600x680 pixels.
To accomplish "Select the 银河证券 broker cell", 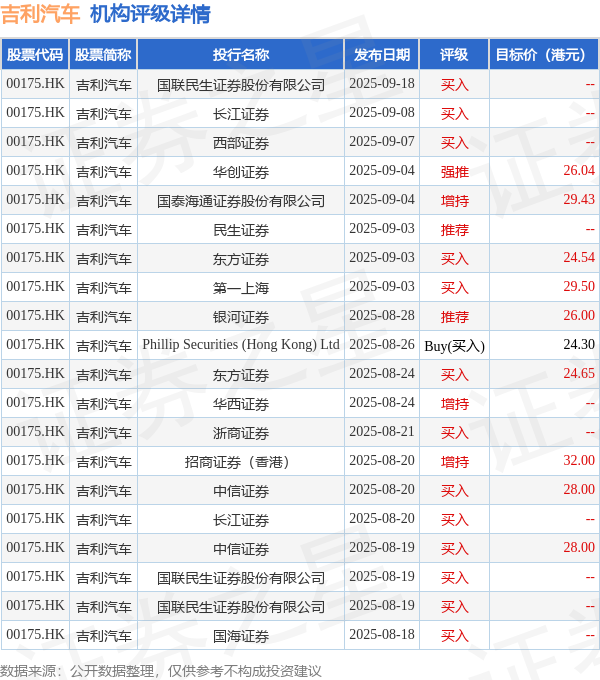I will pos(241,317).
